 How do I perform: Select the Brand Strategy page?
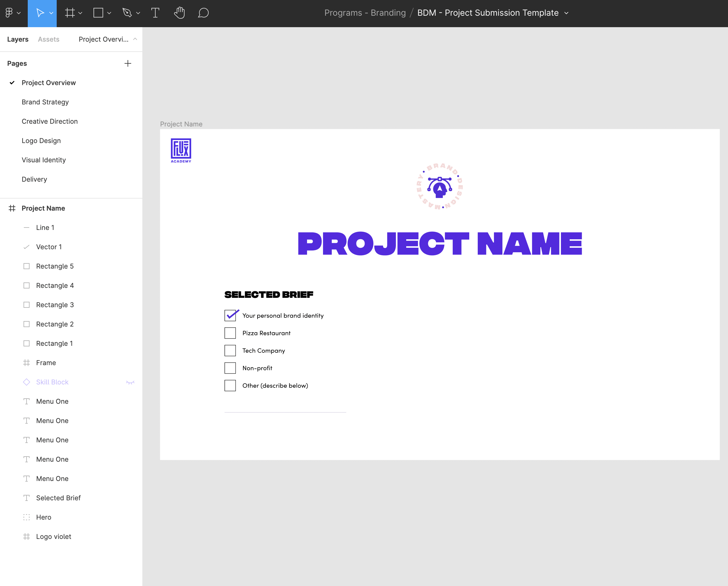[45, 102]
